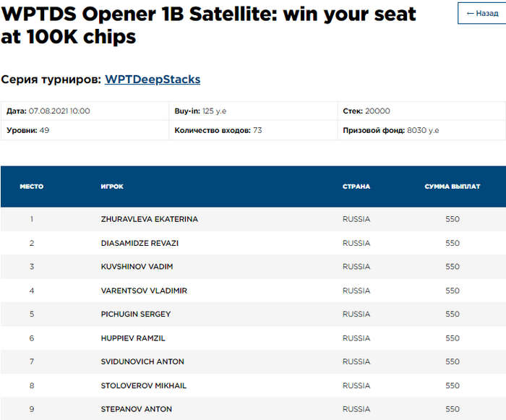Click the СУММА ВЫПЛАТ column header
Viewport: 506px width, 420px height.
[453, 187]
